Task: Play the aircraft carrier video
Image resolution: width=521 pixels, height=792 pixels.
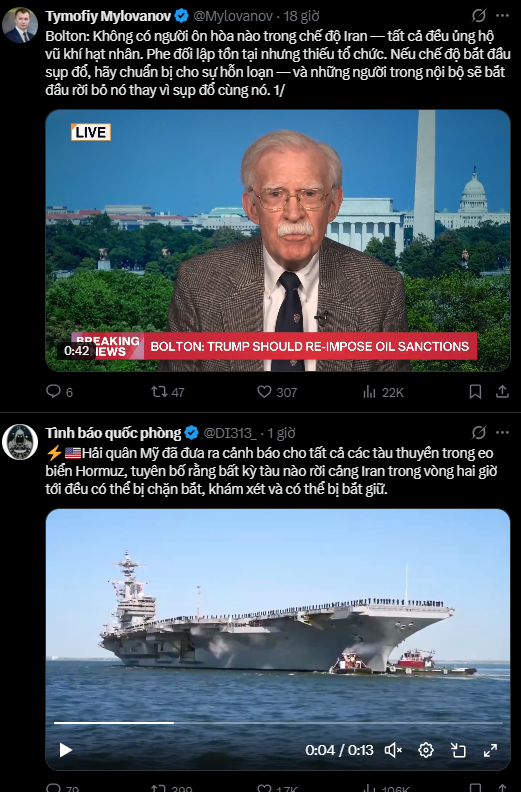Action: point(66,750)
